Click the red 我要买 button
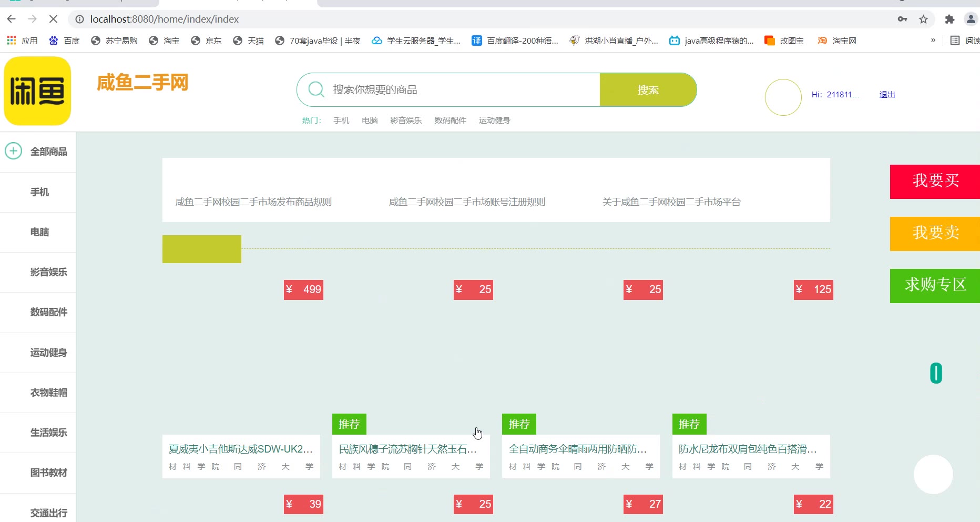Screen dimensions: 980x522 tap(935, 182)
